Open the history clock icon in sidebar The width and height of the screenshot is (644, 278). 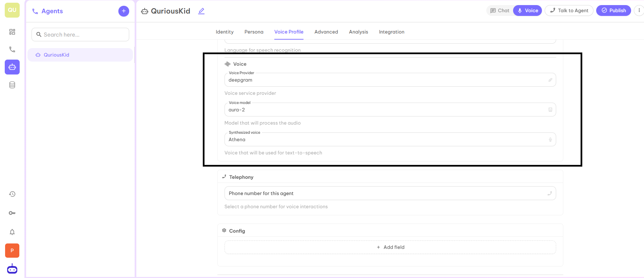[x=12, y=194]
